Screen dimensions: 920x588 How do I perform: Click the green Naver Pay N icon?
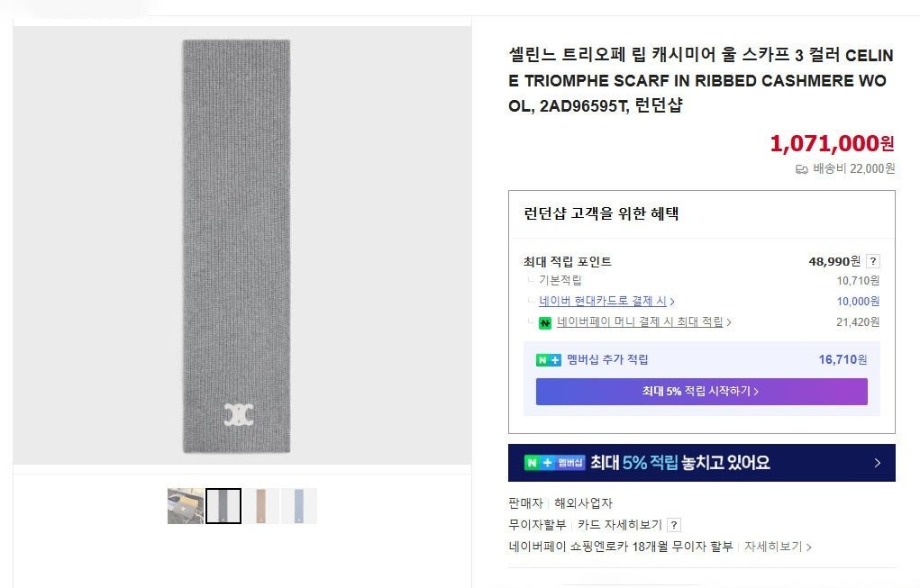(545, 322)
